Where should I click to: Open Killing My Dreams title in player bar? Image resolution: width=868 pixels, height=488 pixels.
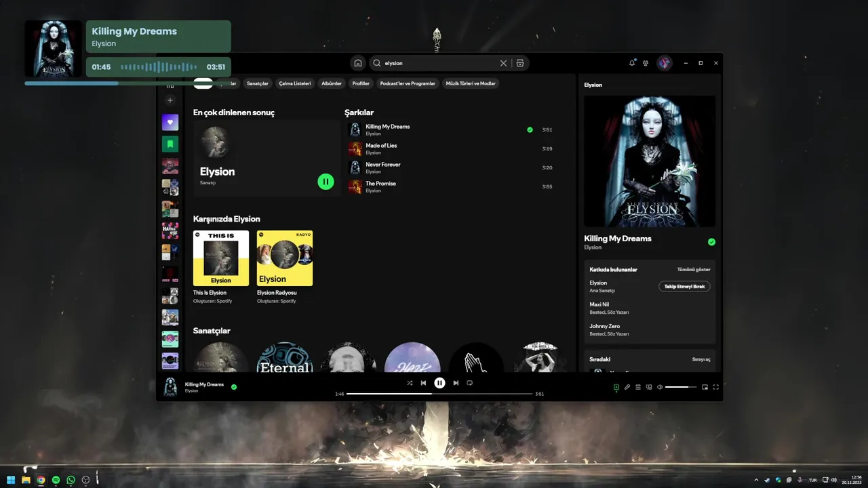coord(204,384)
